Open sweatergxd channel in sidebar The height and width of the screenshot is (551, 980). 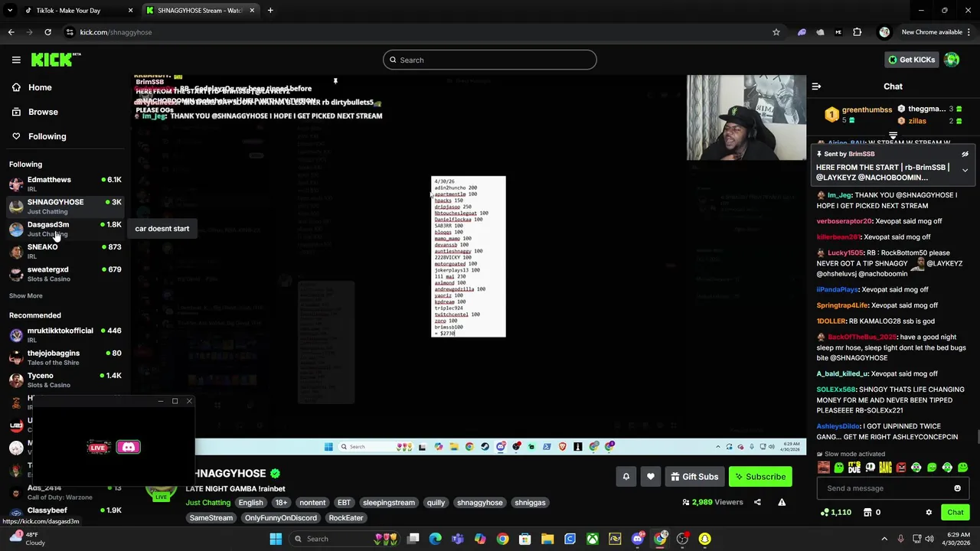65,273
